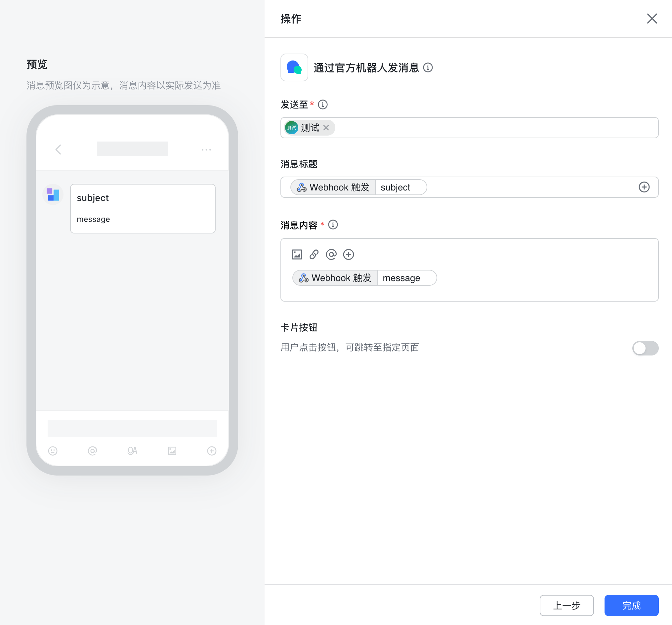Click the link insert icon in message content
This screenshot has width=672, height=625.
point(314,255)
